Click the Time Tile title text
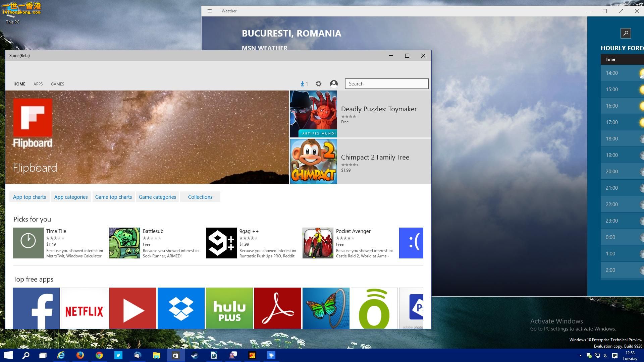Screen dimensions: 644x362 tap(56, 231)
